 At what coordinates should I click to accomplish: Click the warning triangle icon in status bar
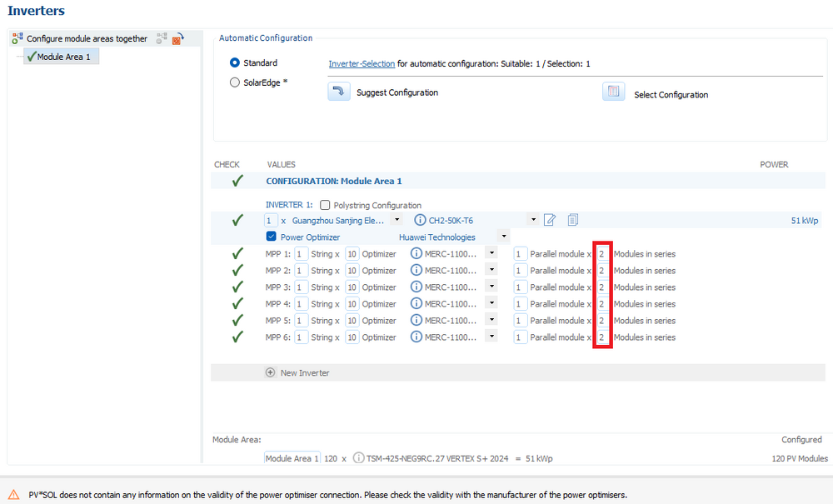[13, 495]
